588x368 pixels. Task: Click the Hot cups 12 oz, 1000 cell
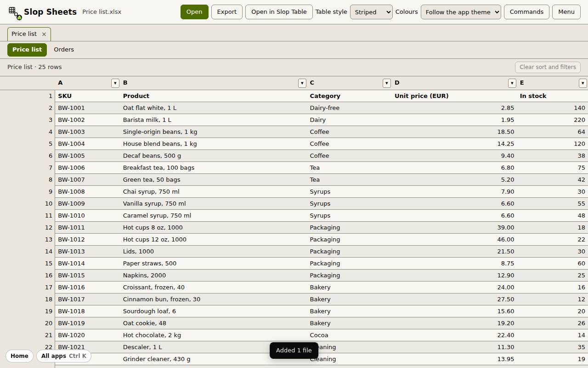pyautogui.click(x=214, y=240)
